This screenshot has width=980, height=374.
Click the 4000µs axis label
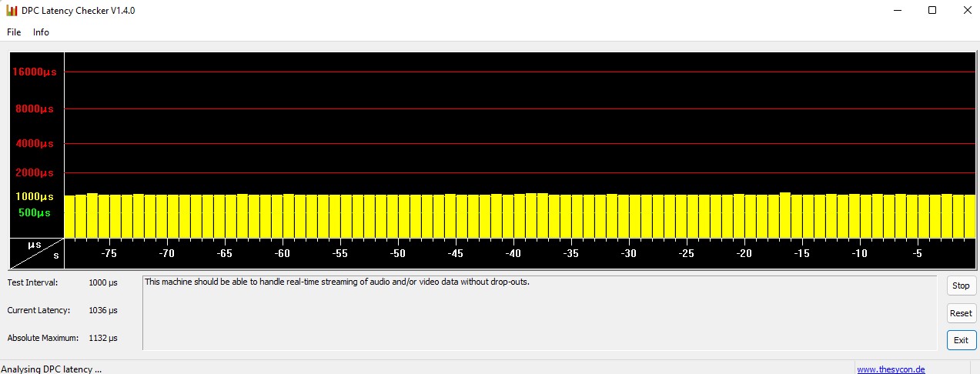click(35, 143)
